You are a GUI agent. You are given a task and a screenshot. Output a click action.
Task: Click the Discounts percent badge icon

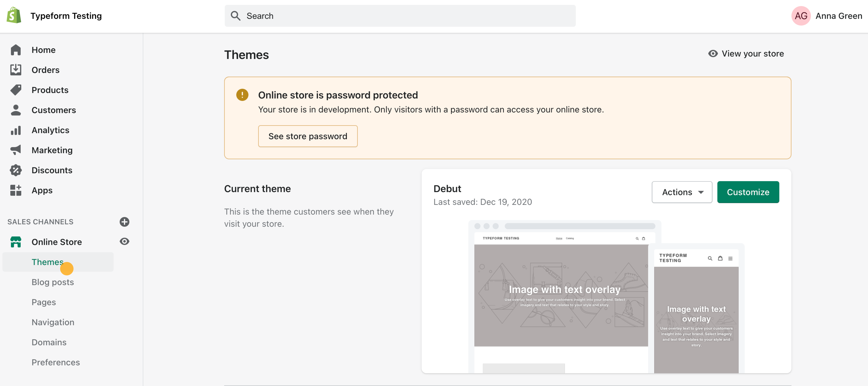[x=15, y=170]
